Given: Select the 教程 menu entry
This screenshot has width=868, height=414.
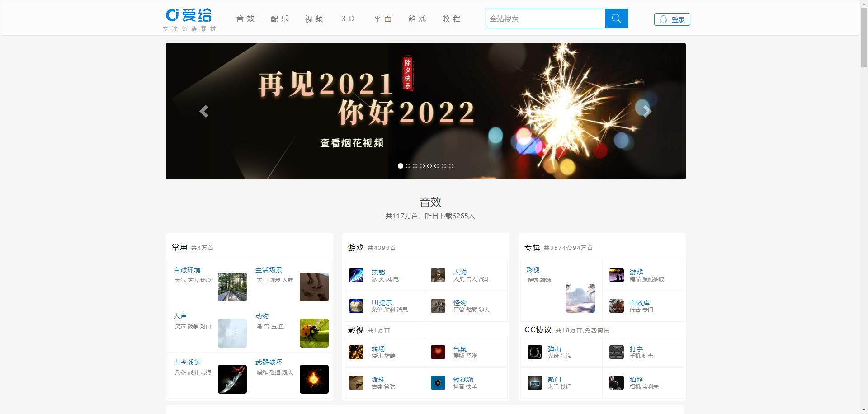Looking at the screenshot, I should [451, 19].
